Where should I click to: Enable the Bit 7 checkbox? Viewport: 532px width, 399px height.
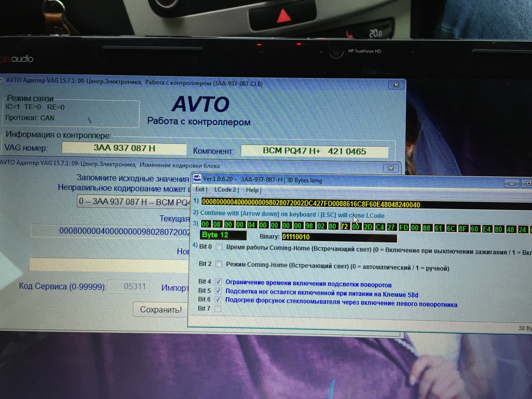(218, 308)
